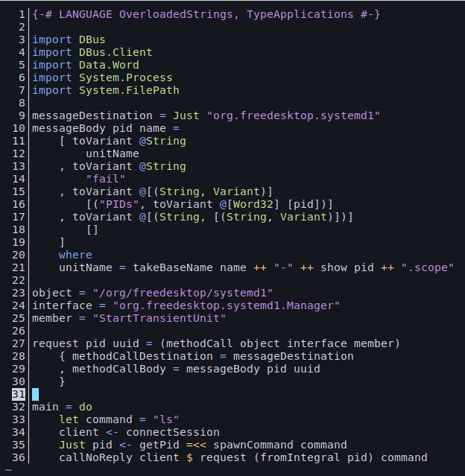Click 'messageBody pid name' on line 10
This screenshot has width=465, height=476.
coord(99,128)
